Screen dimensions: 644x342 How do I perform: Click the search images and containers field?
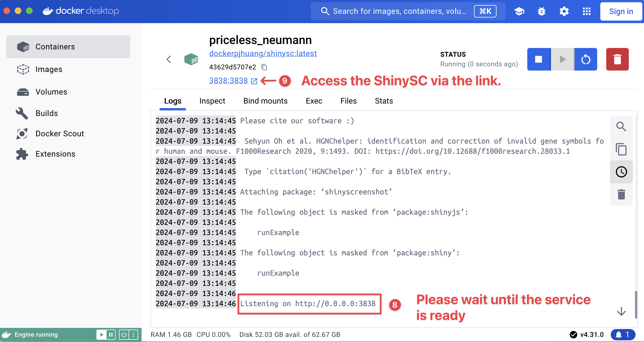(x=399, y=11)
